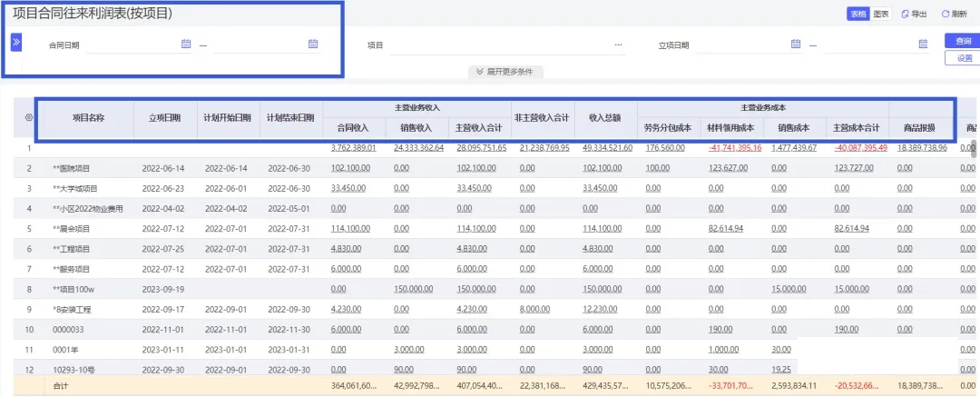Expand 展开更多条件 to show more filters
This screenshot has width=980, height=397.
tap(505, 72)
